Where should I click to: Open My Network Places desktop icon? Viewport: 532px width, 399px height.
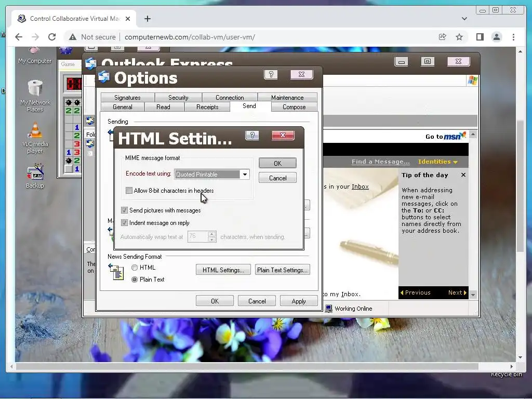tap(35, 96)
